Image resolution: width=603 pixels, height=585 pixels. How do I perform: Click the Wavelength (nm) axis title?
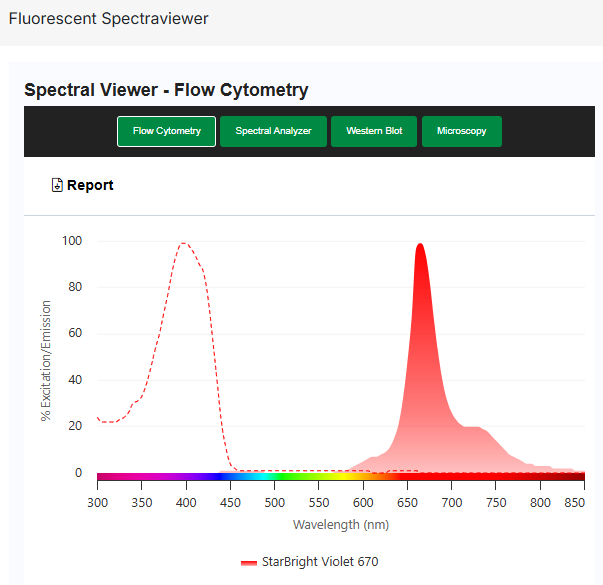tap(340, 524)
